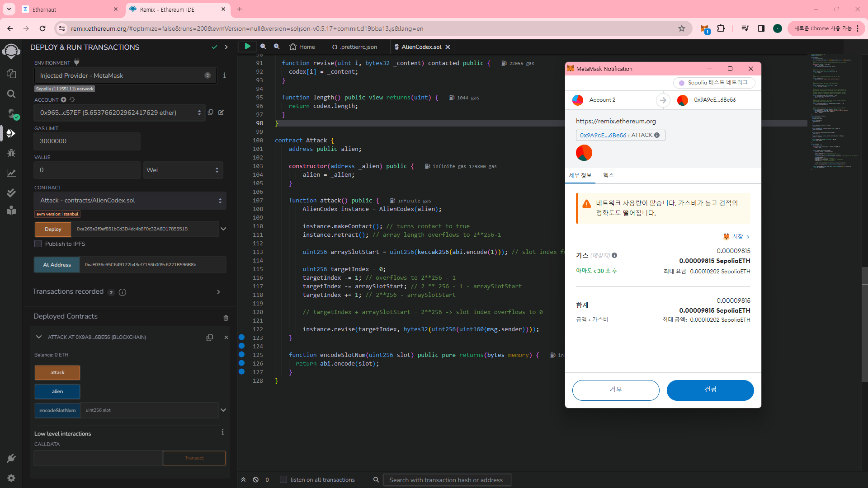Add a new account with plus icon

coord(64,100)
